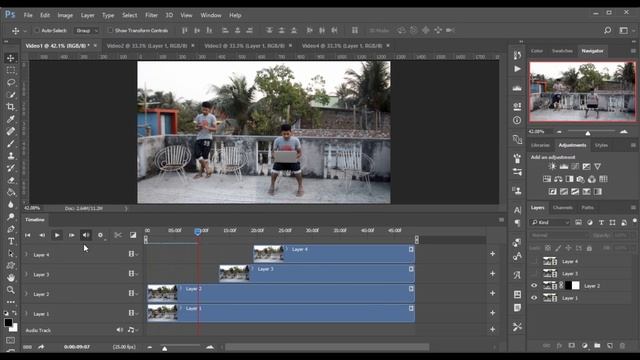Toggle default foreground background colors
Viewport: 640px width, 360px height.
tap(6, 313)
